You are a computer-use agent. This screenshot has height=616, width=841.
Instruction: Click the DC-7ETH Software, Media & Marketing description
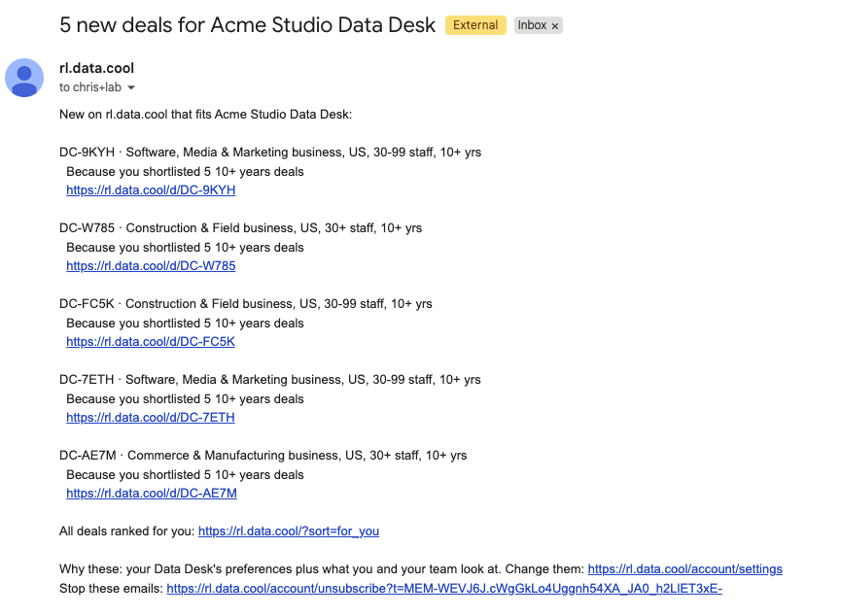[x=269, y=380]
